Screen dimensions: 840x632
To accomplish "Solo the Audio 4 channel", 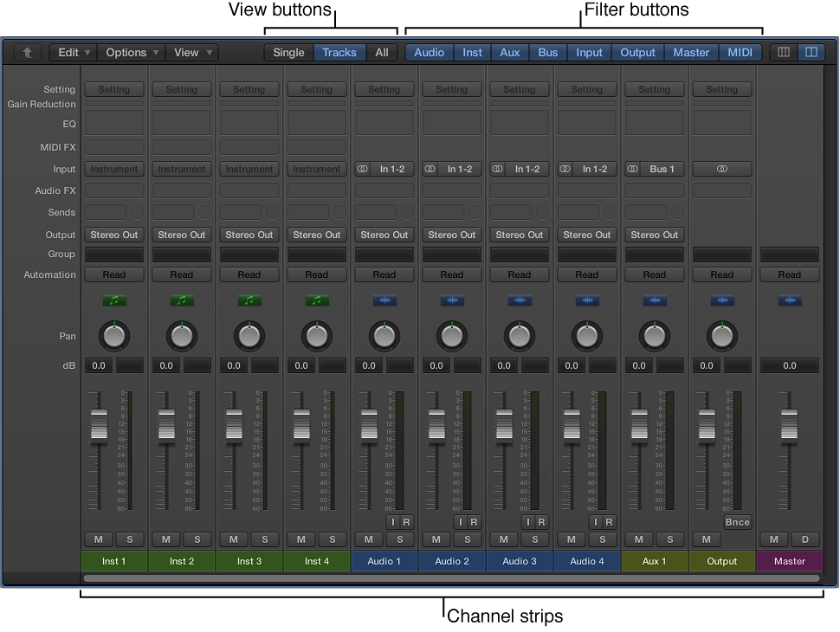I will (x=602, y=539).
